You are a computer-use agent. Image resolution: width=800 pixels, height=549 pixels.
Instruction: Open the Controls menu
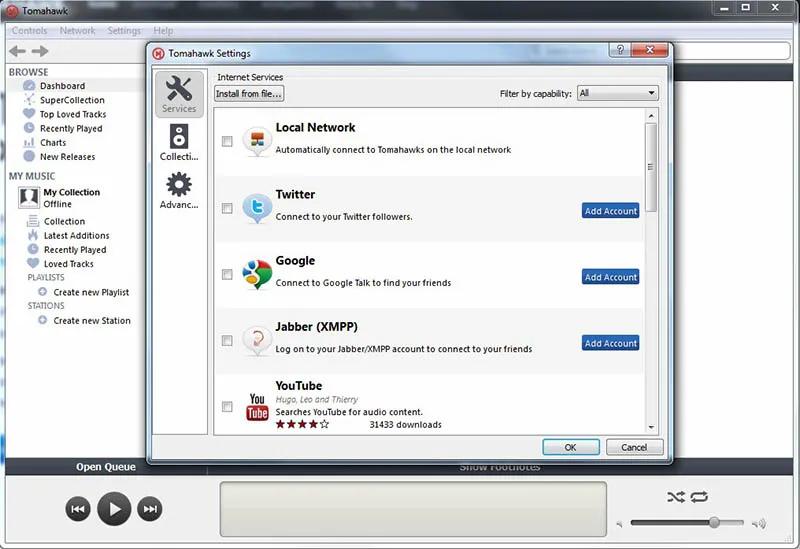point(29,31)
